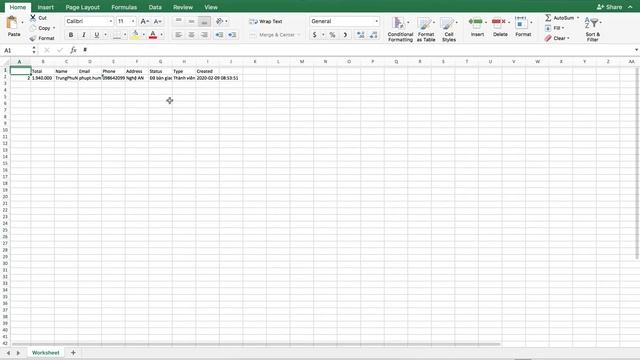Screen dimensions: 640x360
Task: Click the Delete cells icon
Action: click(498, 22)
